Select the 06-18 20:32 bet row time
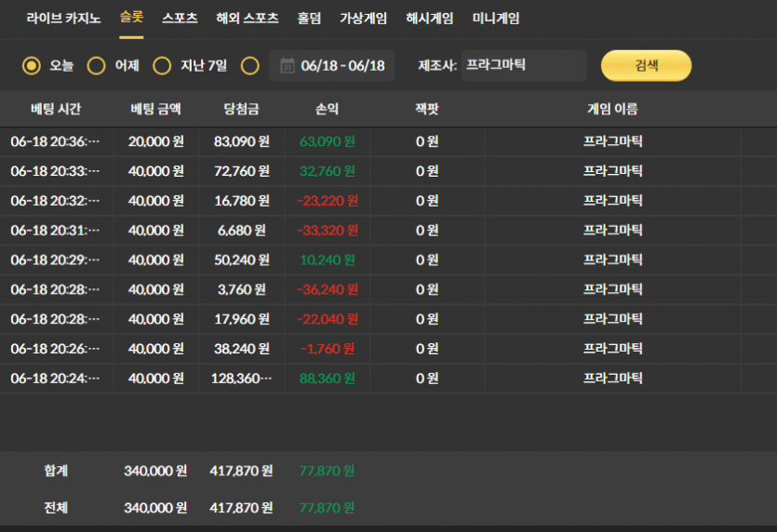777x532 pixels. (x=55, y=201)
